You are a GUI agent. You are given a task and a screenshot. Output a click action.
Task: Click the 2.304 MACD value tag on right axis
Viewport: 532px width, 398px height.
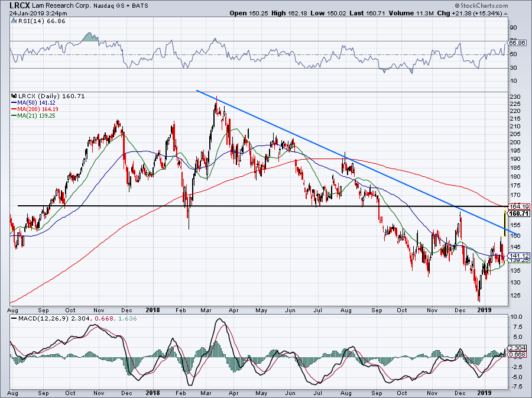[517, 348]
